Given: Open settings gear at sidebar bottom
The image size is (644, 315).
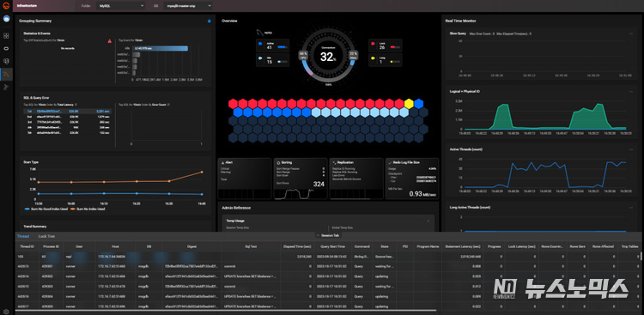Looking at the screenshot, I should click(x=6, y=312).
